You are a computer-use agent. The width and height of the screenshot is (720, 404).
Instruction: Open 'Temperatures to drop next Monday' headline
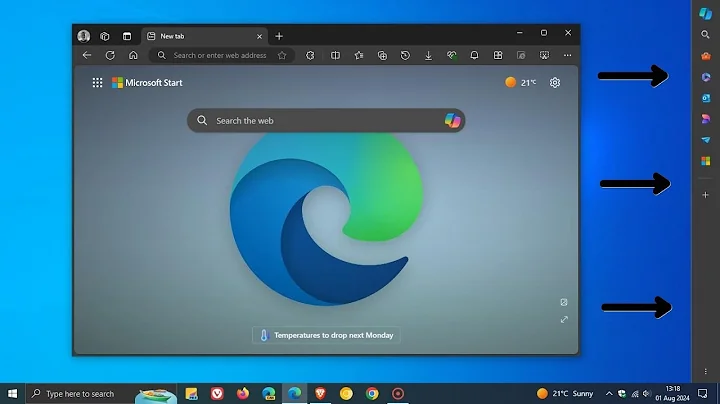[x=326, y=335]
